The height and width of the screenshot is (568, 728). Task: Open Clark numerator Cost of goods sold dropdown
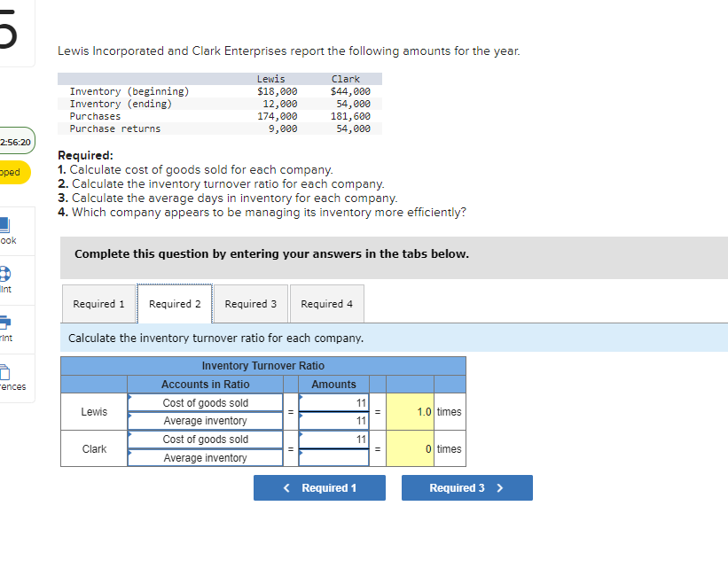coord(205,440)
